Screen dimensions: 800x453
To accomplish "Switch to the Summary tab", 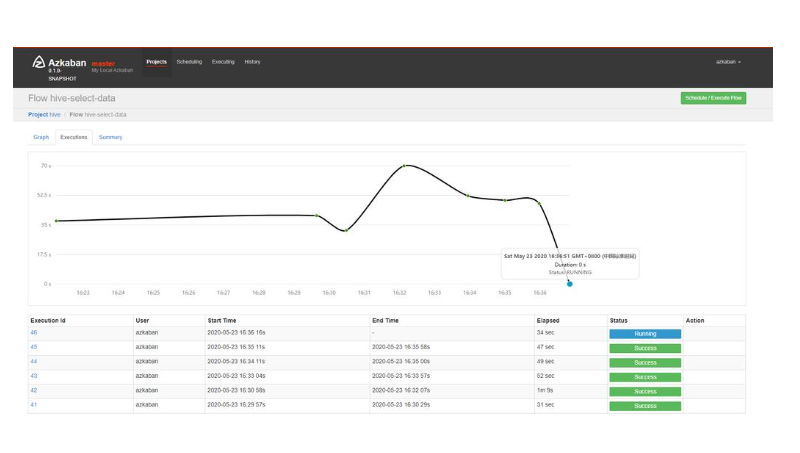I will tap(110, 137).
